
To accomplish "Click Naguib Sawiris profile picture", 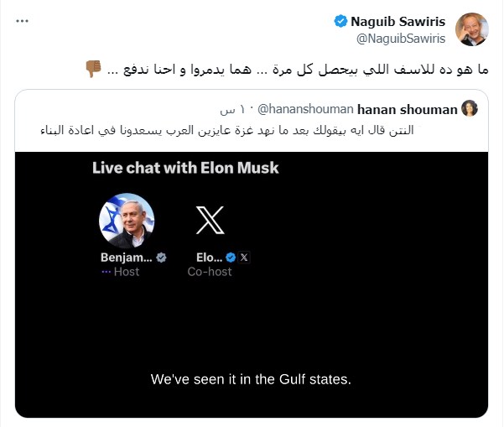I will tap(471, 29).
